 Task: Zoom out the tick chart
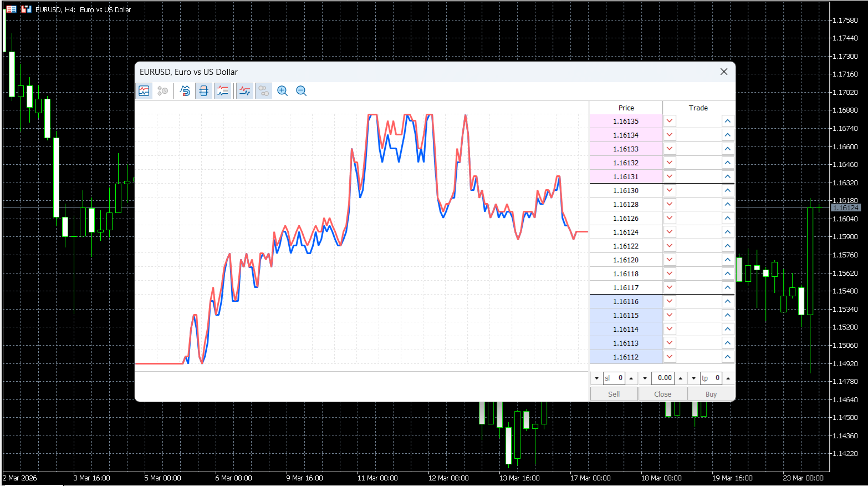(302, 91)
